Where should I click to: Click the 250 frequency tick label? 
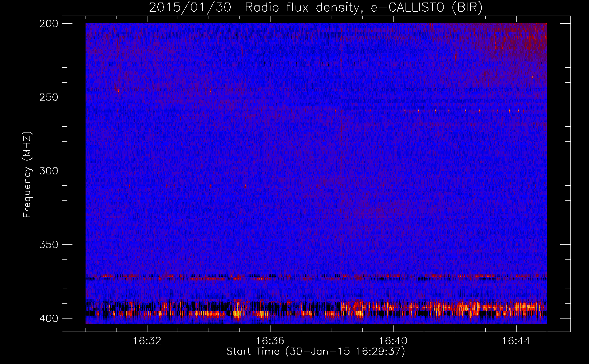48,97
